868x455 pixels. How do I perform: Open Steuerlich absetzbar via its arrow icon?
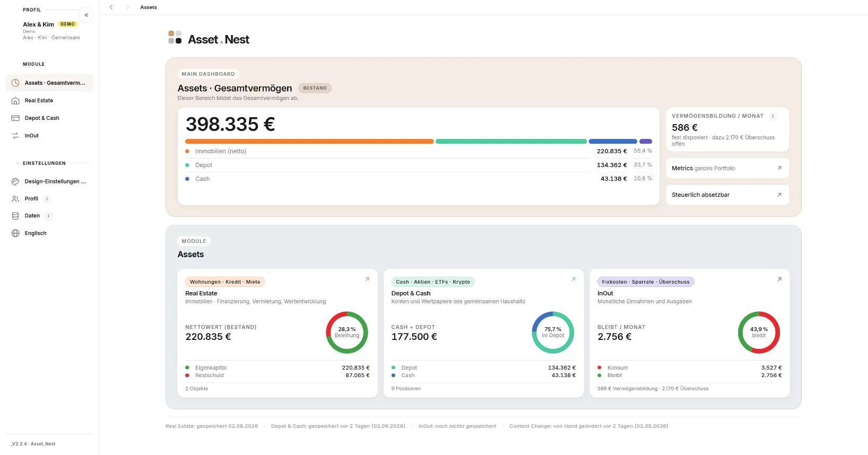pyautogui.click(x=779, y=195)
